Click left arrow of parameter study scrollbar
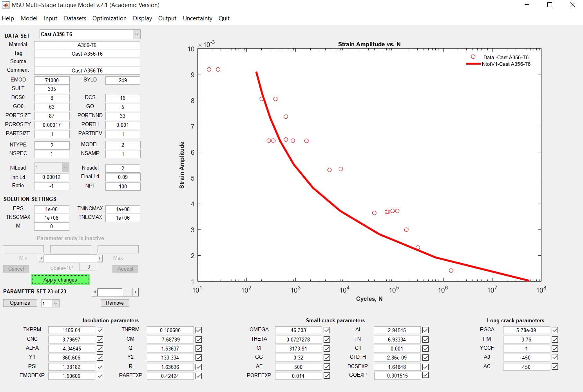This screenshot has width=583, height=392. (x=41, y=258)
